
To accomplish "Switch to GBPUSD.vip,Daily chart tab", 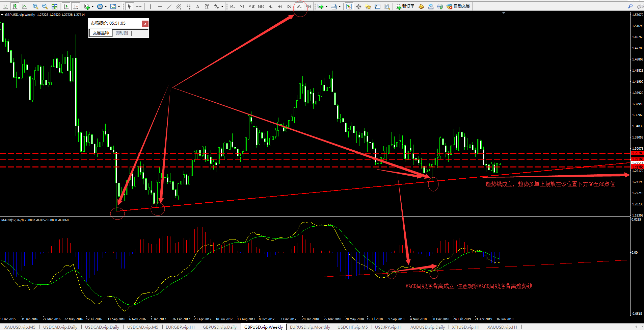I will [x=220, y=327].
